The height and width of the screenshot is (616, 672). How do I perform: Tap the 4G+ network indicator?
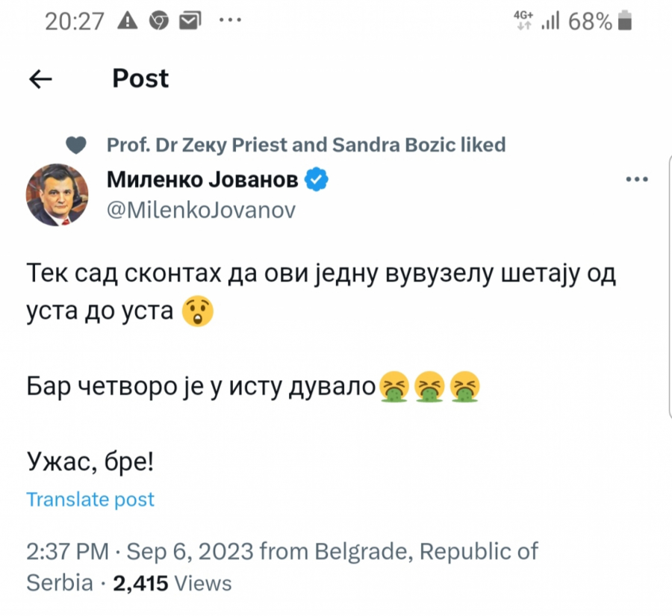click(522, 19)
